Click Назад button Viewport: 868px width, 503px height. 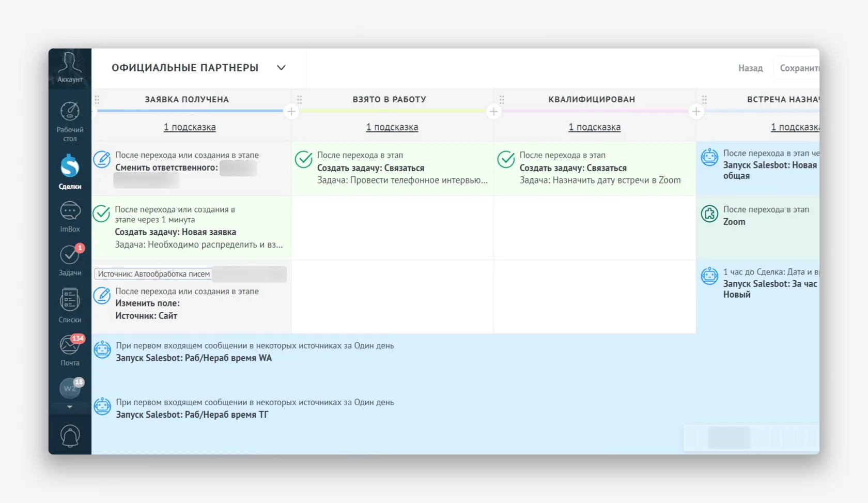click(x=750, y=68)
